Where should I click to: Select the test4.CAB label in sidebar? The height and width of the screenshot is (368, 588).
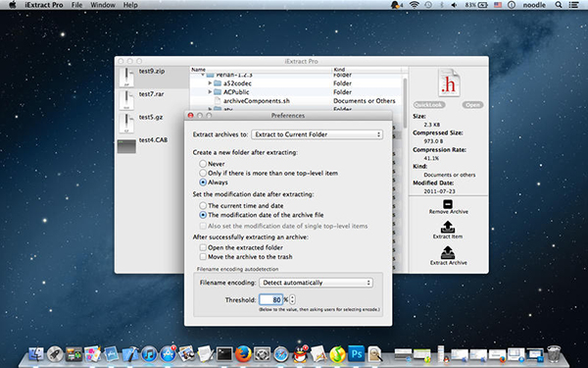tap(153, 139)
